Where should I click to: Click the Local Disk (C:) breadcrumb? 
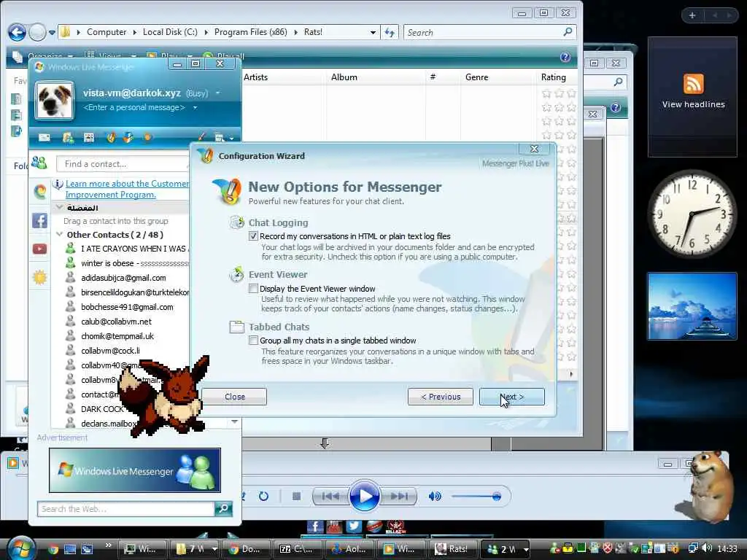point(170,32)
